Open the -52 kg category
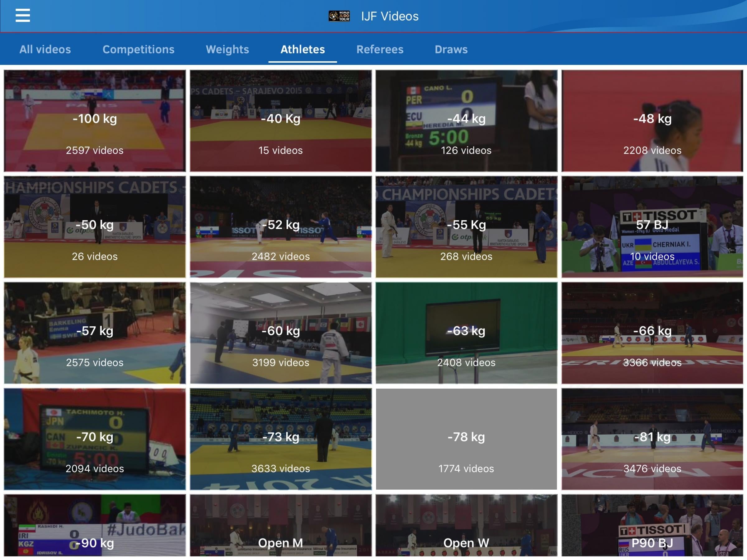This screenshot has width=747, height=560. 281,227
